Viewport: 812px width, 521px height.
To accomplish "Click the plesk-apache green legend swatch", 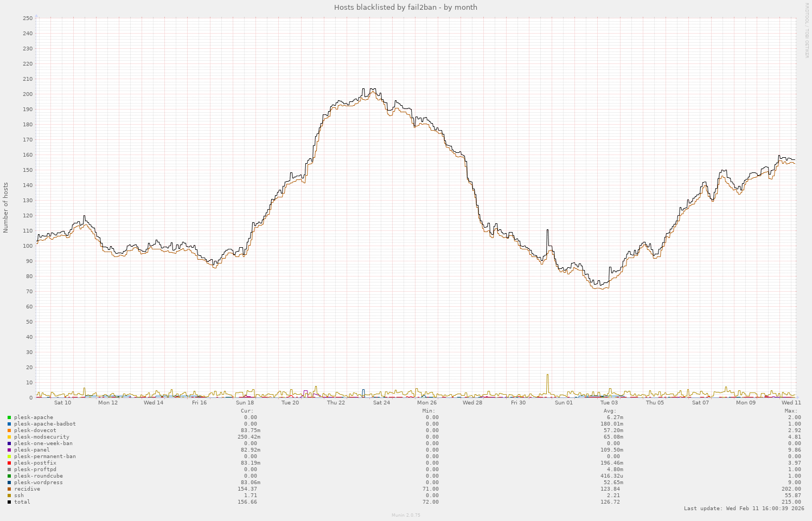I will tap(9, 417).
